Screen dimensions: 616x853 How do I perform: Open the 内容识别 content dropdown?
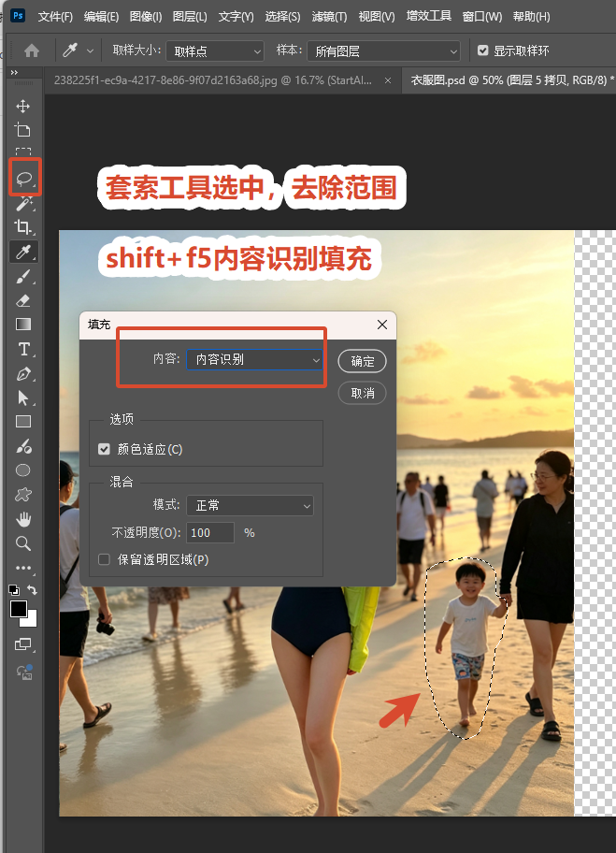click(x=254, y=359)
